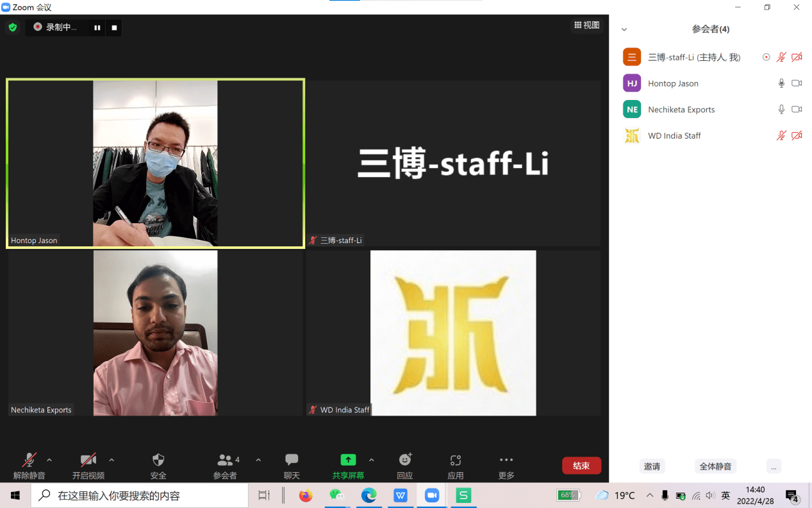Select the 三博-staff-Li video tile
Image resolution: width=812 pixels, height=508 pixels.
pos(453,164)
